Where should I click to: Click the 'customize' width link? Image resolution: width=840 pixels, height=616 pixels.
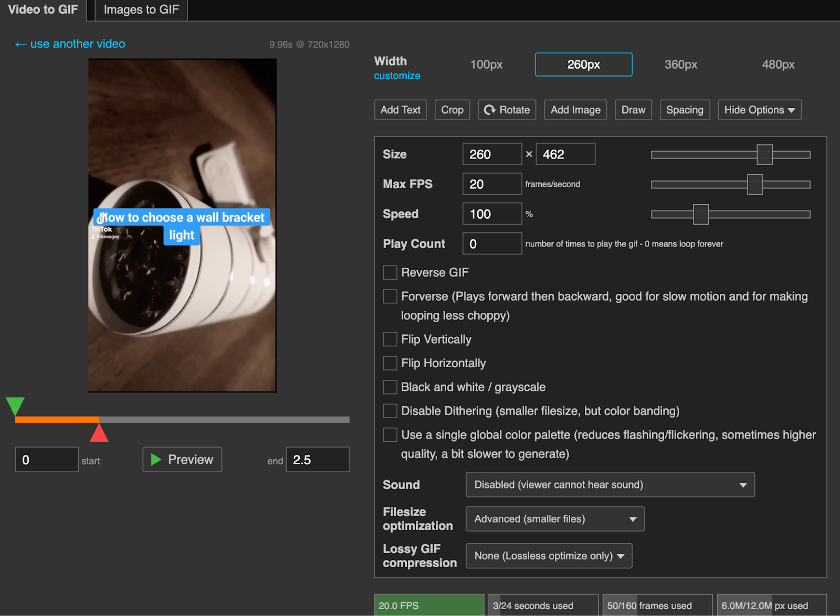click(x=397, y=76)
